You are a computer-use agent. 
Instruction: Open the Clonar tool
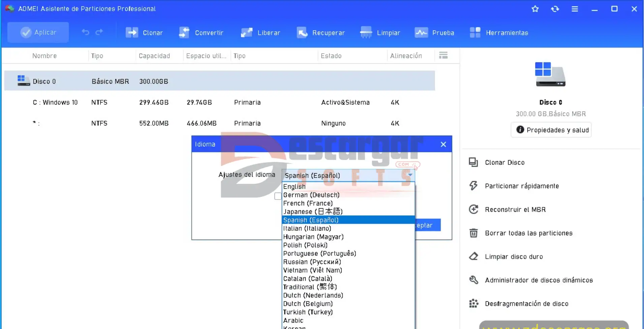[x=144, y=33]
